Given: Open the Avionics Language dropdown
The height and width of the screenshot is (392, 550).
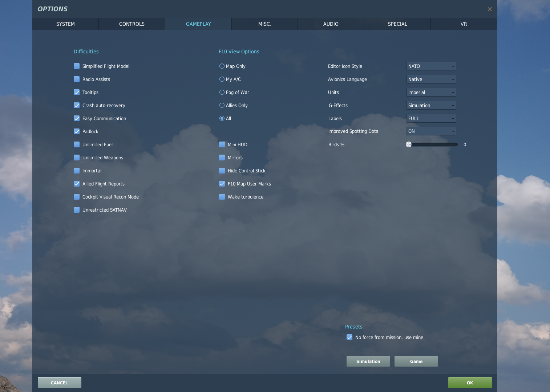Looking at the screenshot, I should pos(431,79).
